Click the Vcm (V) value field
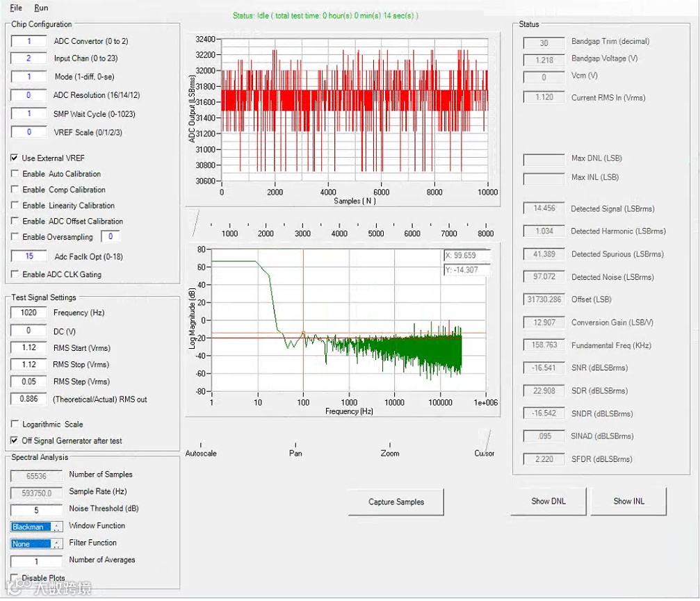The width and height of the screenshot is (700, 601). point(544,77)
